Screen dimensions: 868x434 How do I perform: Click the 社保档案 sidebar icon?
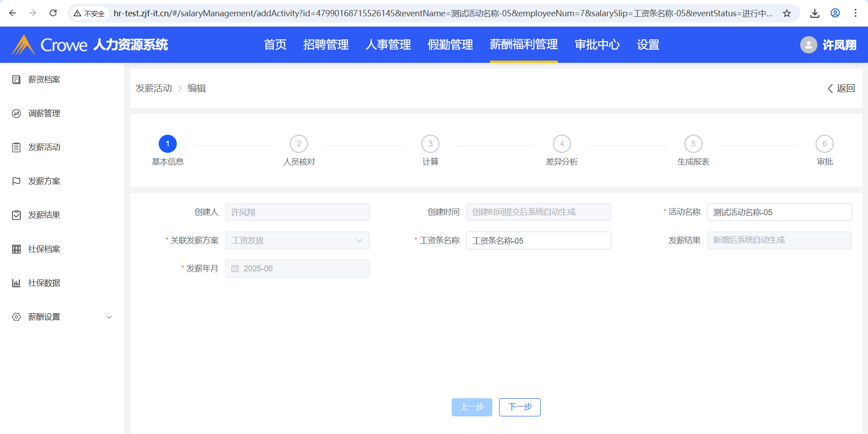pyautogui.click(x=16, y=249)
